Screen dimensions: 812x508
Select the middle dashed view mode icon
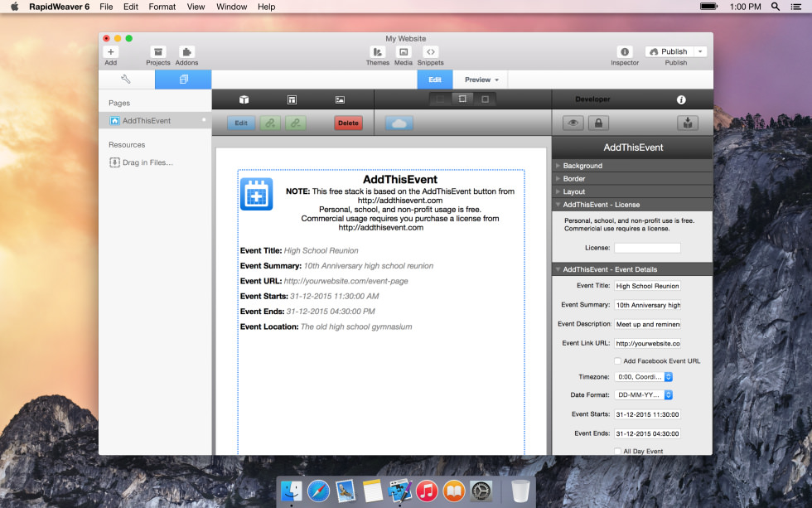(x=462, y=99)
